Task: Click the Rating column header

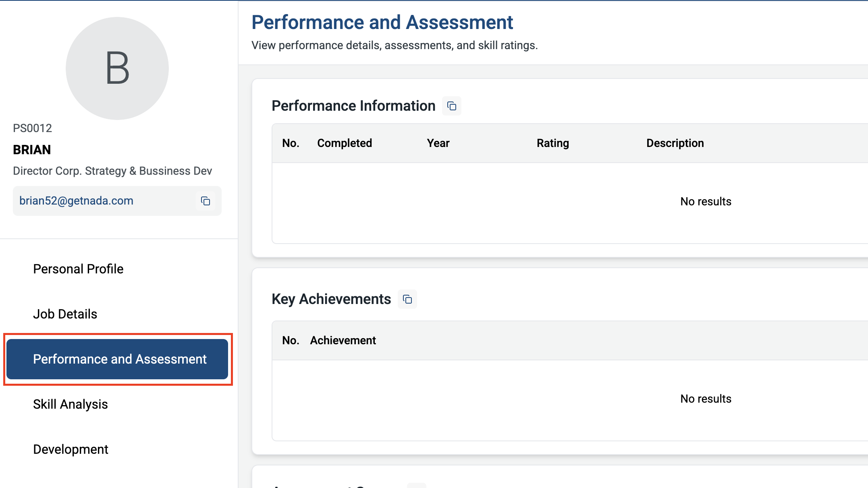Action: pyautogui.click(x=552, y=143)
